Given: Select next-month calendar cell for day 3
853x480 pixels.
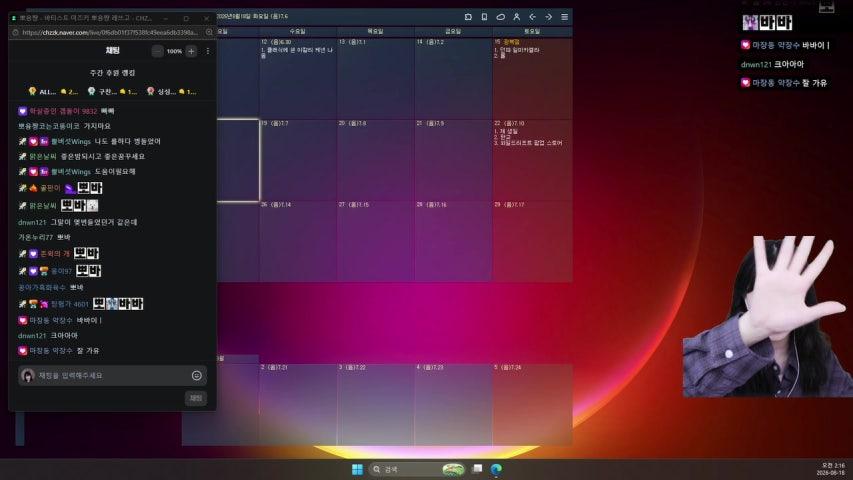Looking at the screenshot, I should coord(376,405).
